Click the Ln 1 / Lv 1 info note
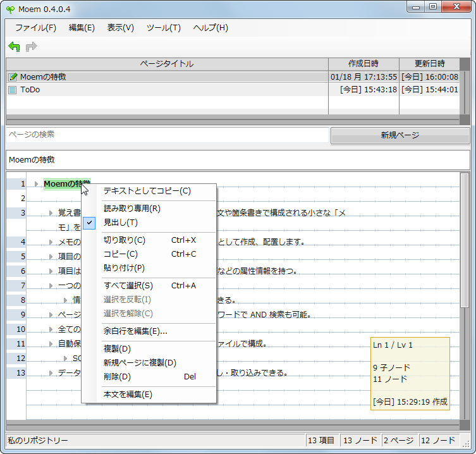The width and height of the screenshot is (476, 454). (410, 374)
